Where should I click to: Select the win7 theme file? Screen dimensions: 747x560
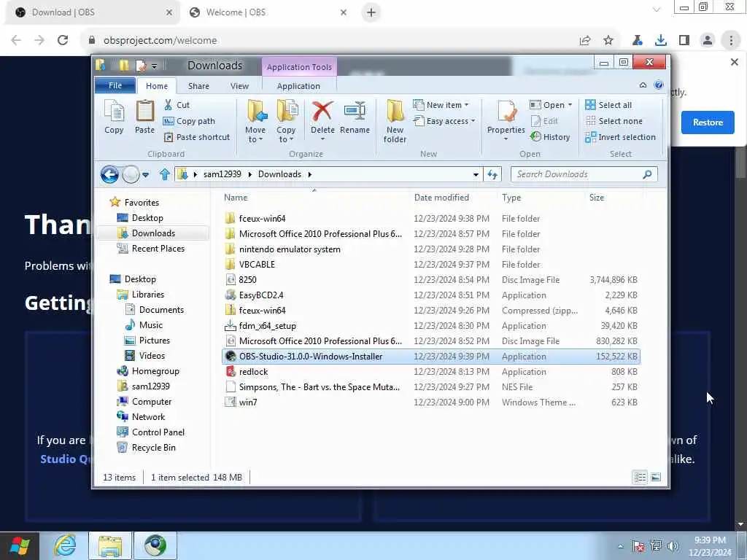(248, 402)
